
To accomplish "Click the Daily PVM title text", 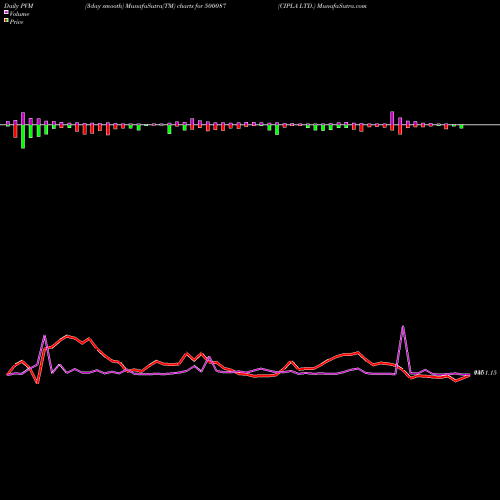I will pyautogui.click(x=19, y=6).
